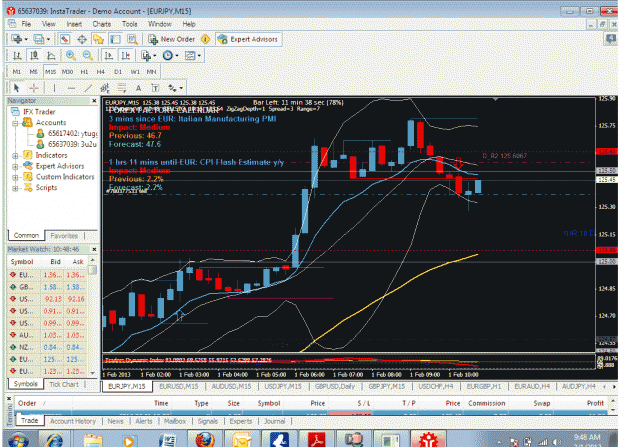Open the profiles dropdown arrow
The height and width of the screenshot is (447, 625).
point(48,39)
